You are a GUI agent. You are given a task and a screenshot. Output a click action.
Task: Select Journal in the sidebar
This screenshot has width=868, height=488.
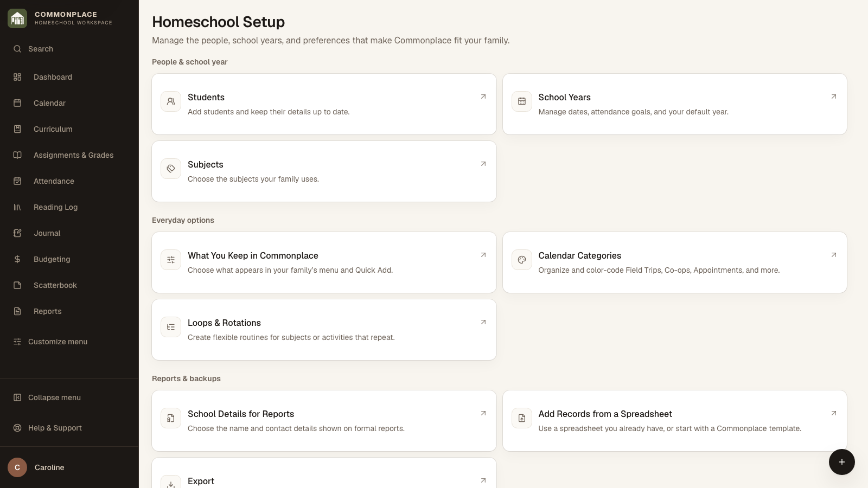[x=69, y=233]
